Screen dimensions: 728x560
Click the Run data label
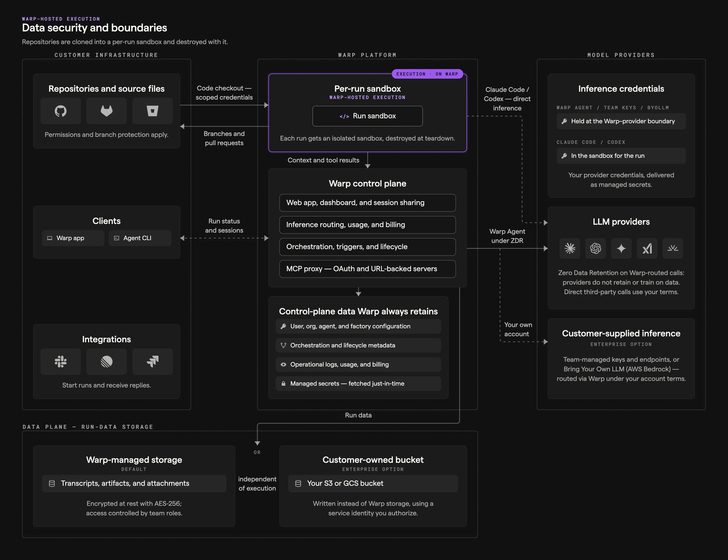pyautogui.click(x=358, y=415)
